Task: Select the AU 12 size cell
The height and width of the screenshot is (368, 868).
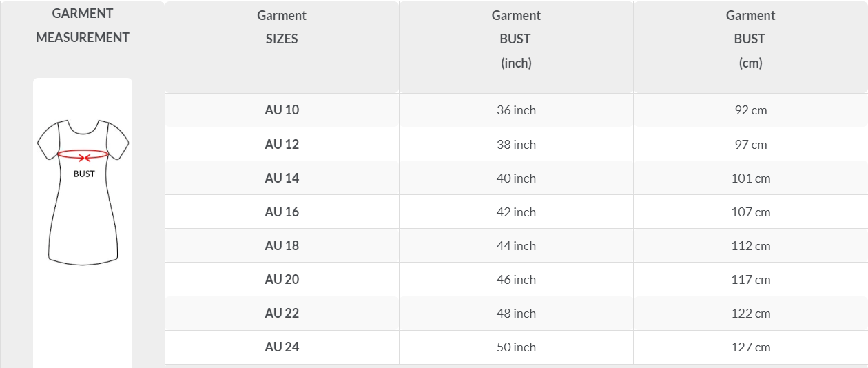Action: click(x=282, y=145)
